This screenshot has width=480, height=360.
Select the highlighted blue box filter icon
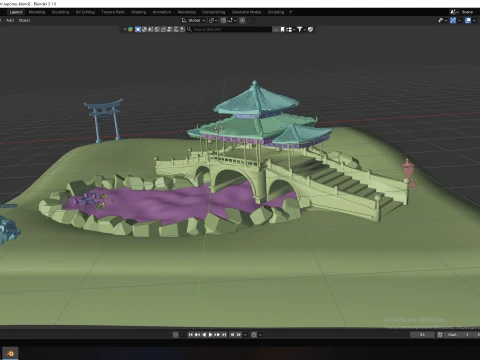[x=138, y=29]
